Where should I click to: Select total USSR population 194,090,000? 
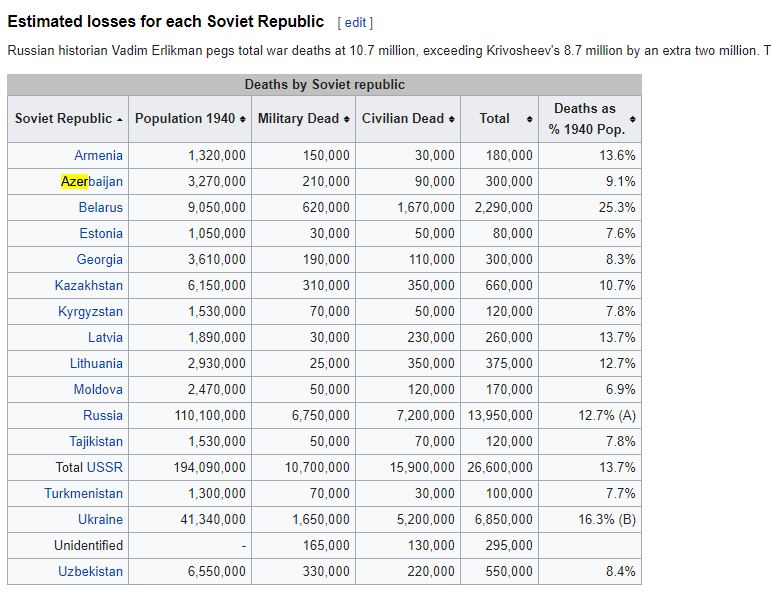(x=209, y=467)
